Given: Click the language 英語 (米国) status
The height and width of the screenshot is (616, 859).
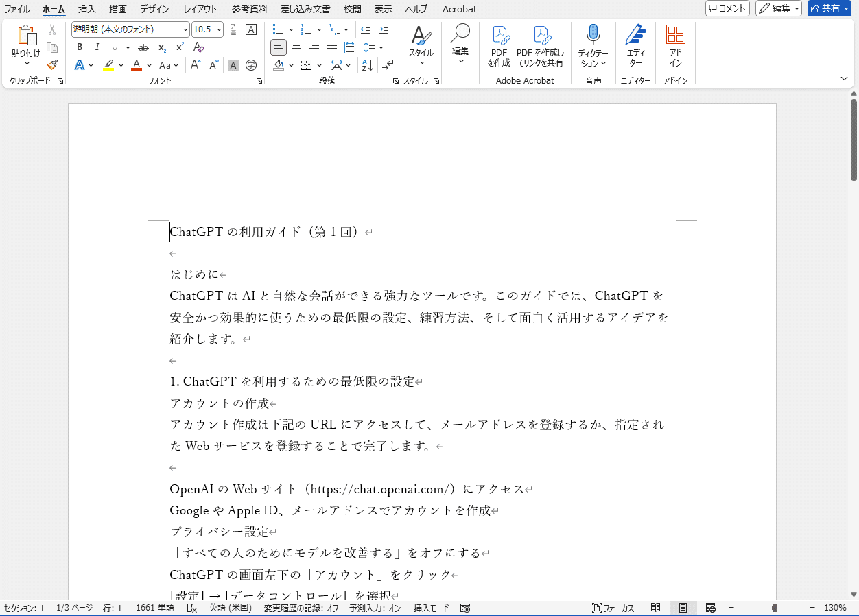Looking at the screenshot, I should [x=231, y=608].
